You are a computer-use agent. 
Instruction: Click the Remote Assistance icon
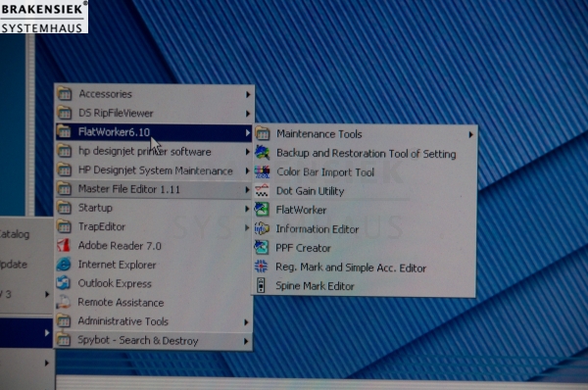pyautogui.click(x=64, y=302)
